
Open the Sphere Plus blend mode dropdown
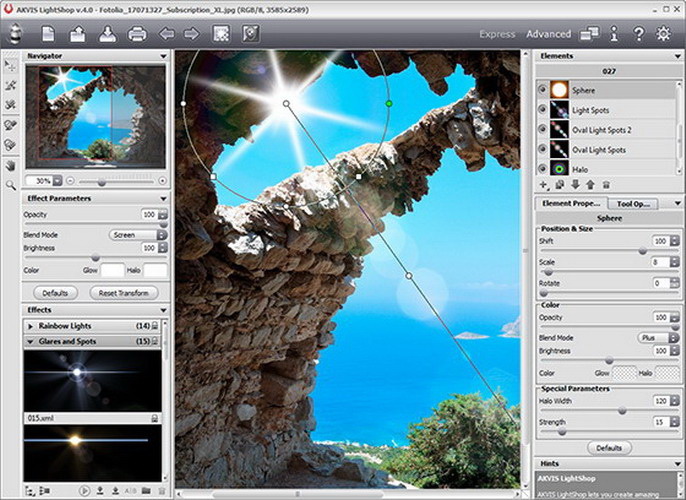(658, 338)
